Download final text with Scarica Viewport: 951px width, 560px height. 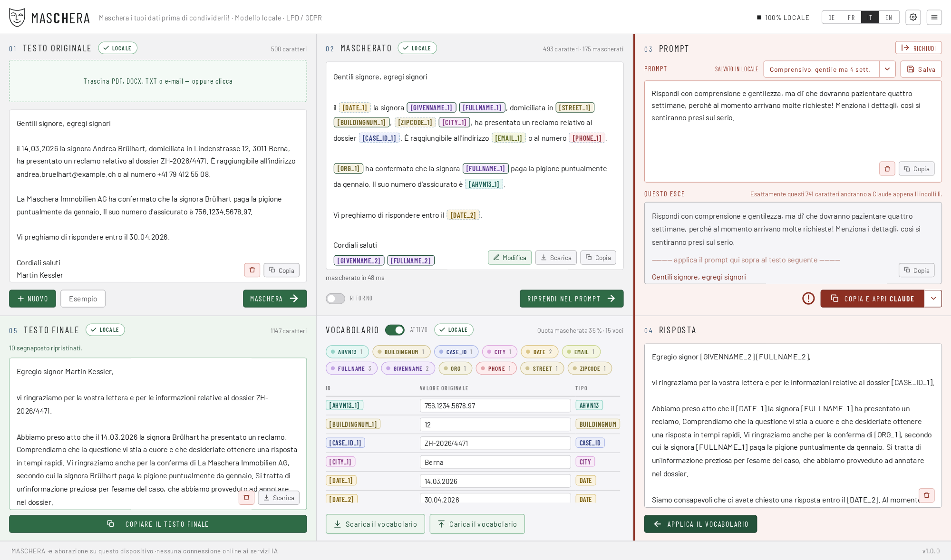coord(279,498)
